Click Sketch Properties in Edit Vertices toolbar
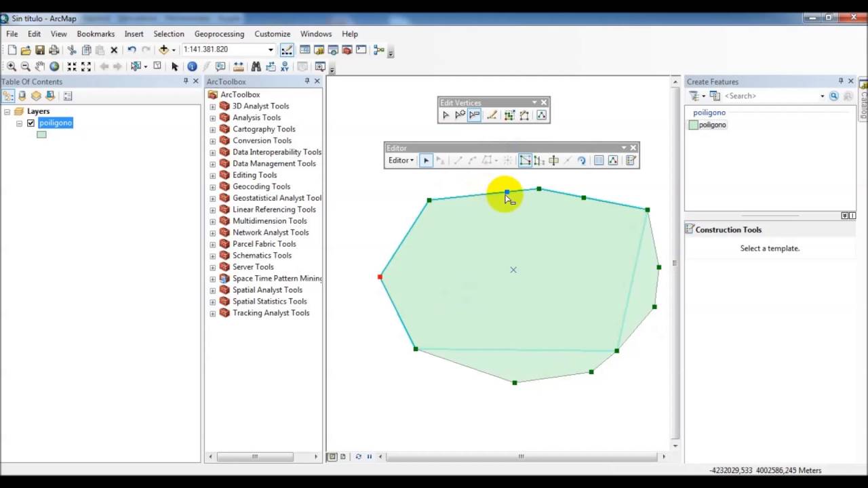This screenshot has height=488, width=868. [x=541, y=115]
